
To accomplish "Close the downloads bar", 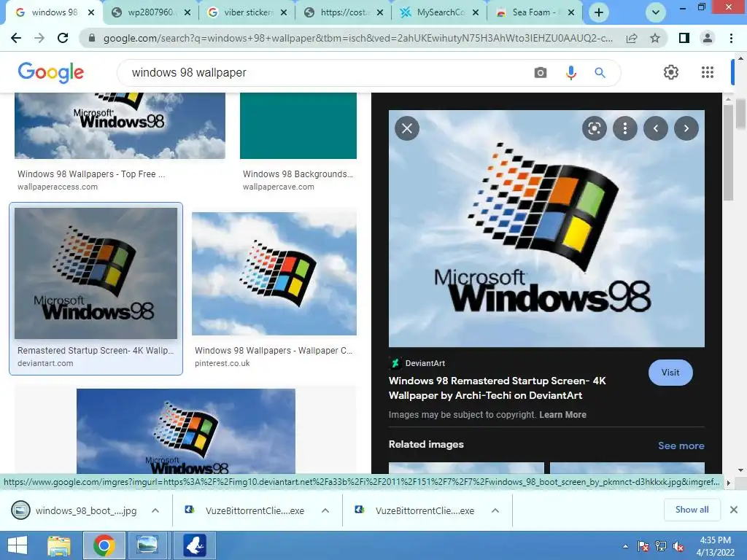I will [x=734, y=510].
